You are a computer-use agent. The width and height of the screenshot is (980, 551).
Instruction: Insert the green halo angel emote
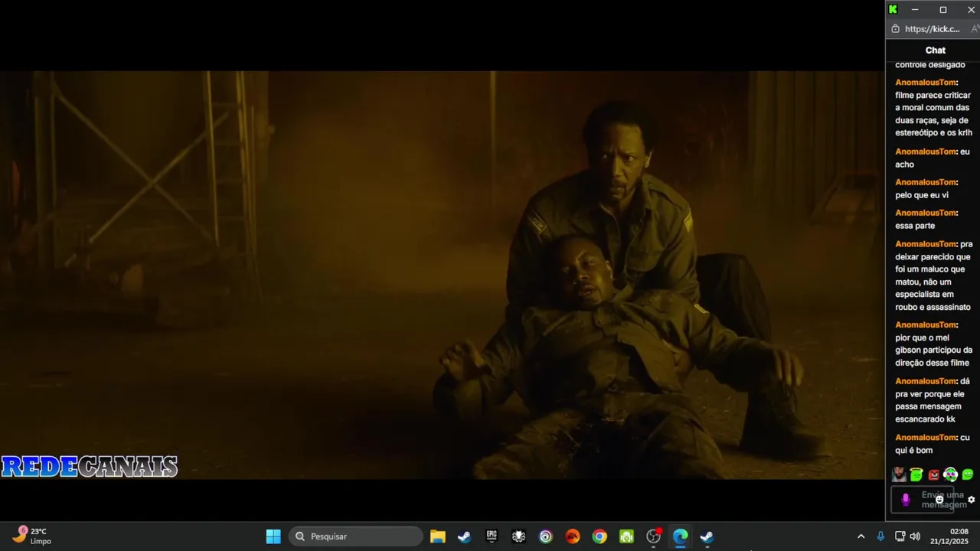click(916, 474)
